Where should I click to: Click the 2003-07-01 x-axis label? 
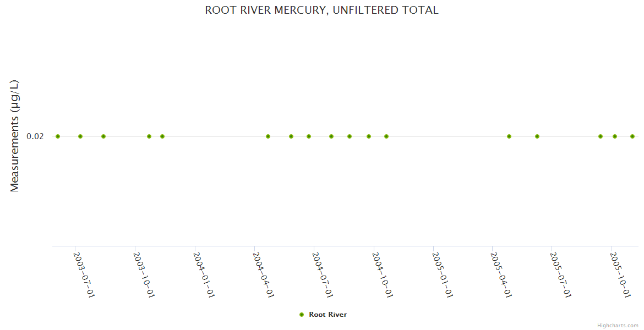(x=84, y=274)
